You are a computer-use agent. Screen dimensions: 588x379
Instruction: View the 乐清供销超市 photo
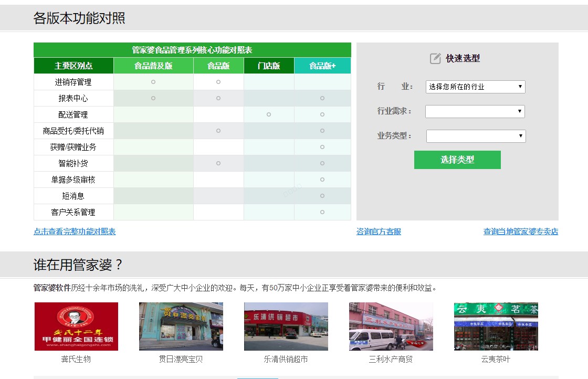[286, 327]
